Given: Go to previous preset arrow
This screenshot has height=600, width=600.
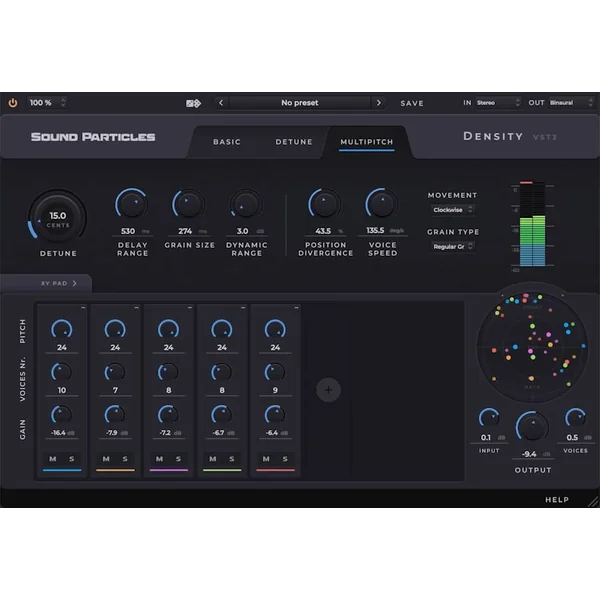Looking at the screenshot, I should click(221, 103).
